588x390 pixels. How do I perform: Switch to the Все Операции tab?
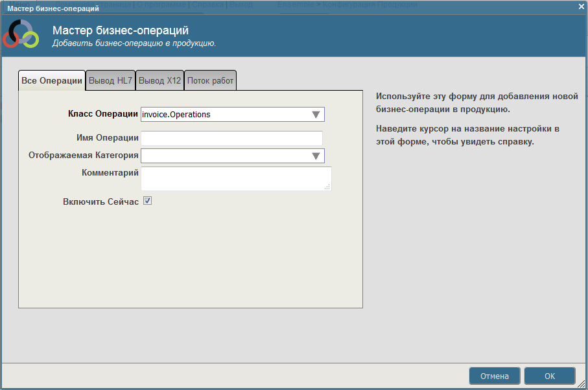(52, 81)
